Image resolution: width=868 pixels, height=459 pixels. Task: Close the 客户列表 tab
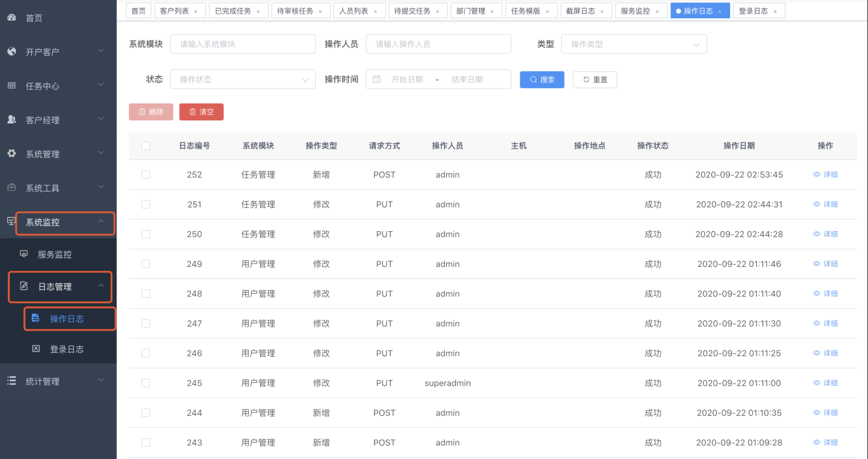coord(196,11)
